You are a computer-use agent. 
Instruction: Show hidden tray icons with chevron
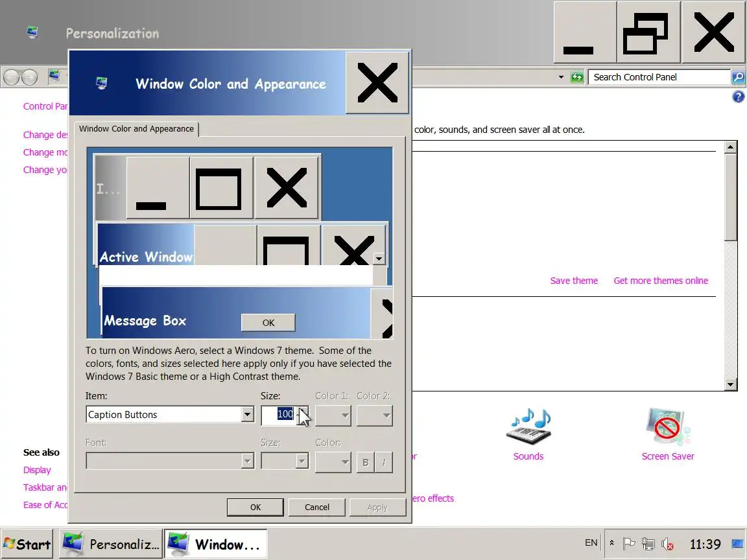[x=611, y=543]
